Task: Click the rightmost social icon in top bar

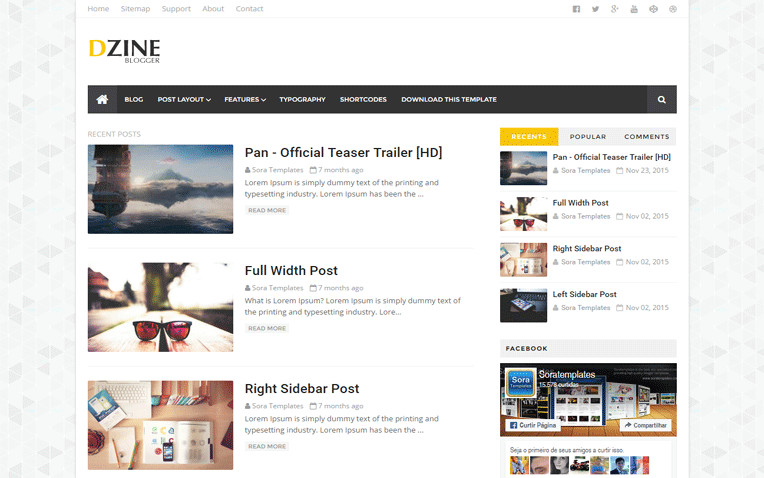Action: [673, 9]
